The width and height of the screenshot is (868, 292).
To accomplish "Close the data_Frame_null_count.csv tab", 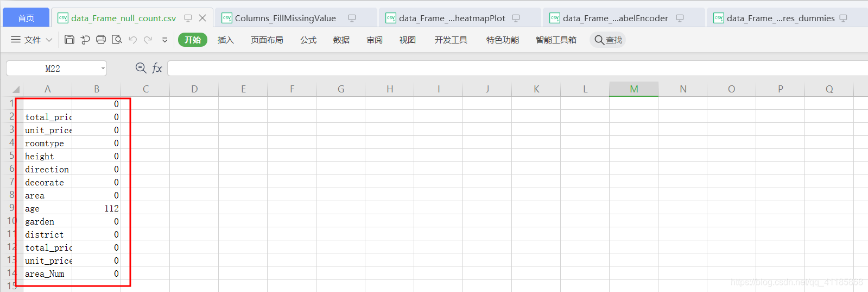I will (x=202, y=18).
